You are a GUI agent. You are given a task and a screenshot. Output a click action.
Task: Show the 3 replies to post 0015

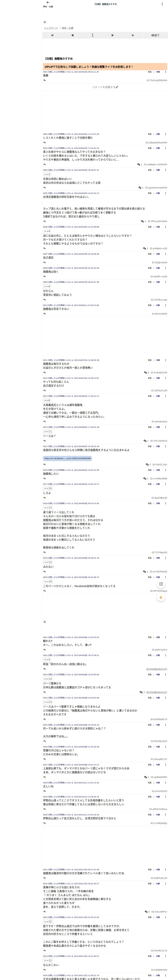tap(148, 465)
